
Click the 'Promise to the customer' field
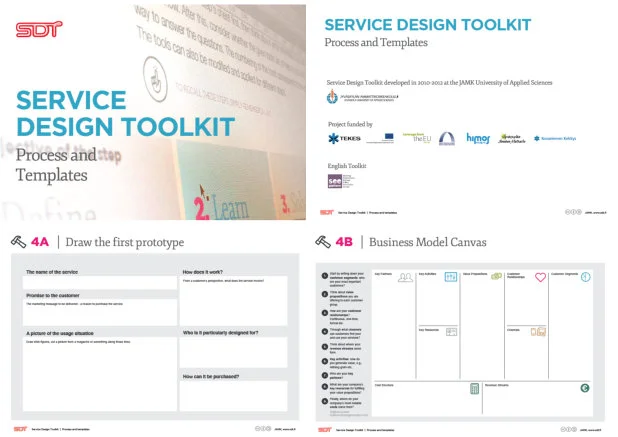point(100,312)
